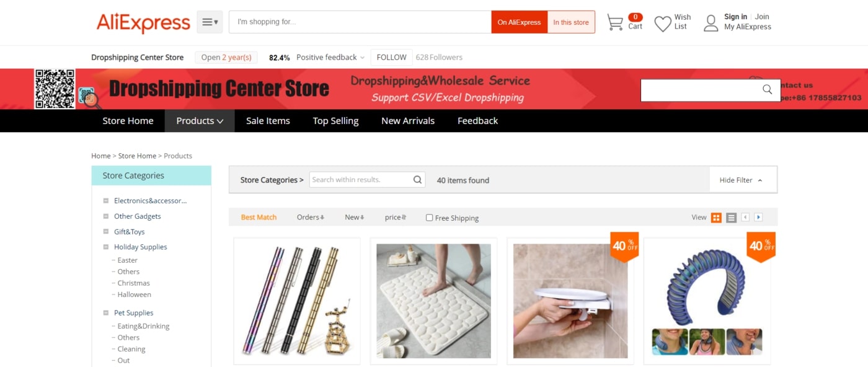Go to next page arrow icon

(758, 217)
